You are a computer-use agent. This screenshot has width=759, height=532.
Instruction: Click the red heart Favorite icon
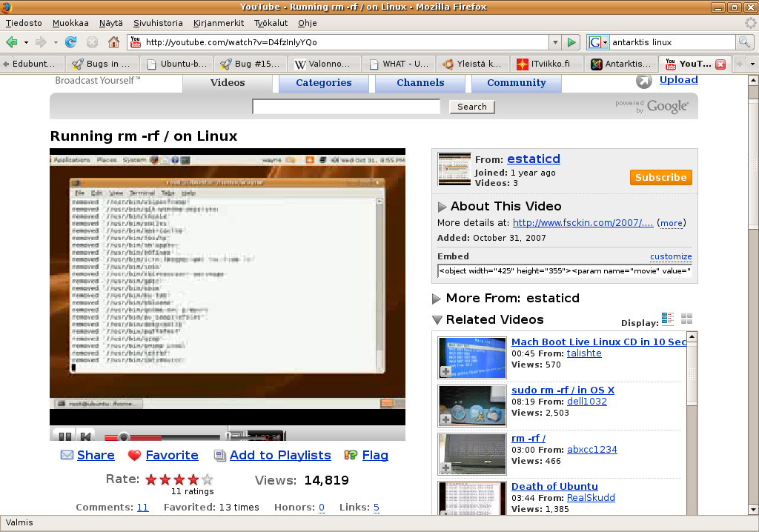point(134,455)
